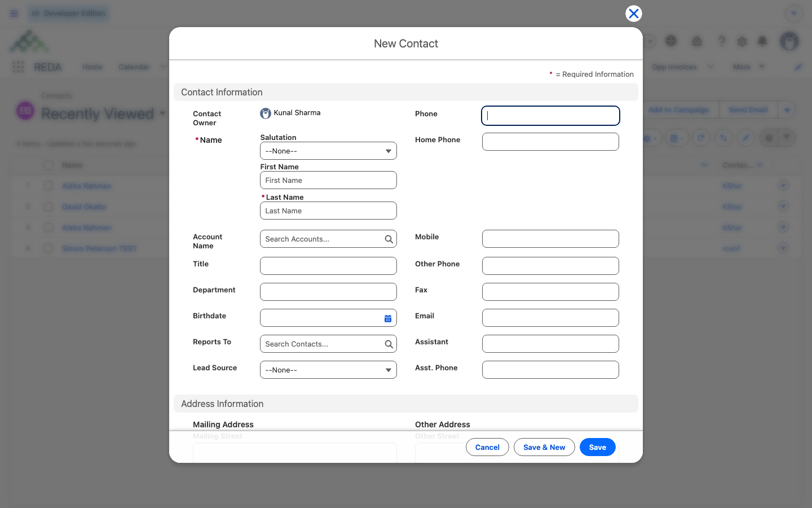
Task: Open the Lead Source dropdown
Action: (328, 370)
